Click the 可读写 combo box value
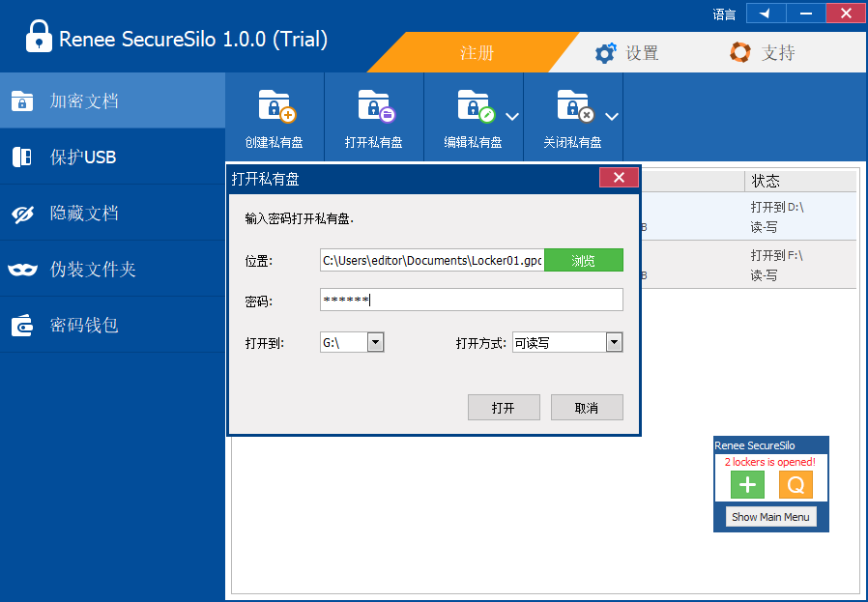This screenshot has height=602, width=868. [x=559, y=342]
